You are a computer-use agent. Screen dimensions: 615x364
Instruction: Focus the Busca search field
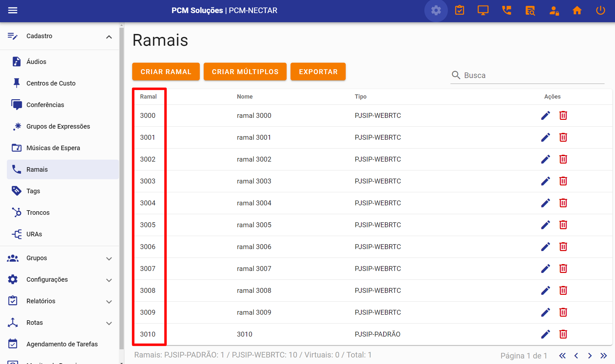pos(527,75)
